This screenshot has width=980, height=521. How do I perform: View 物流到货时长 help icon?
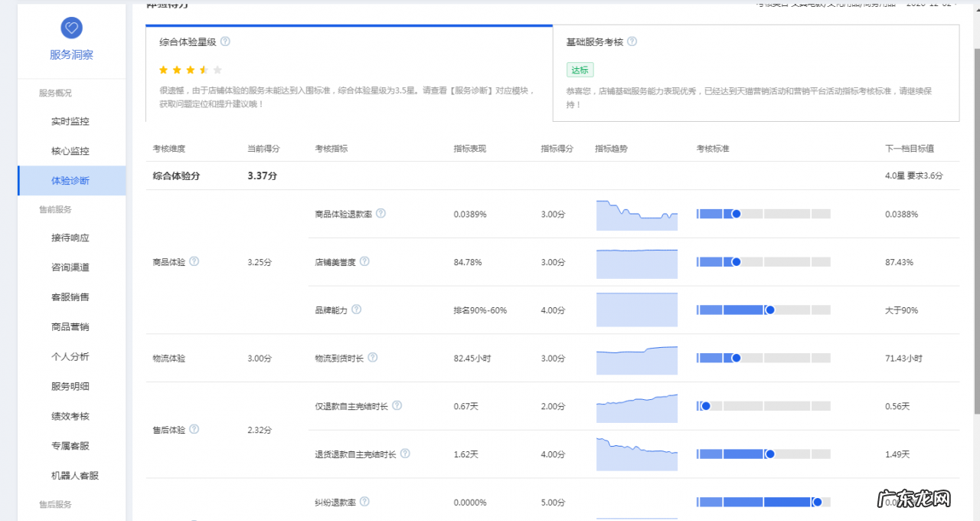(x=372, y=357)
